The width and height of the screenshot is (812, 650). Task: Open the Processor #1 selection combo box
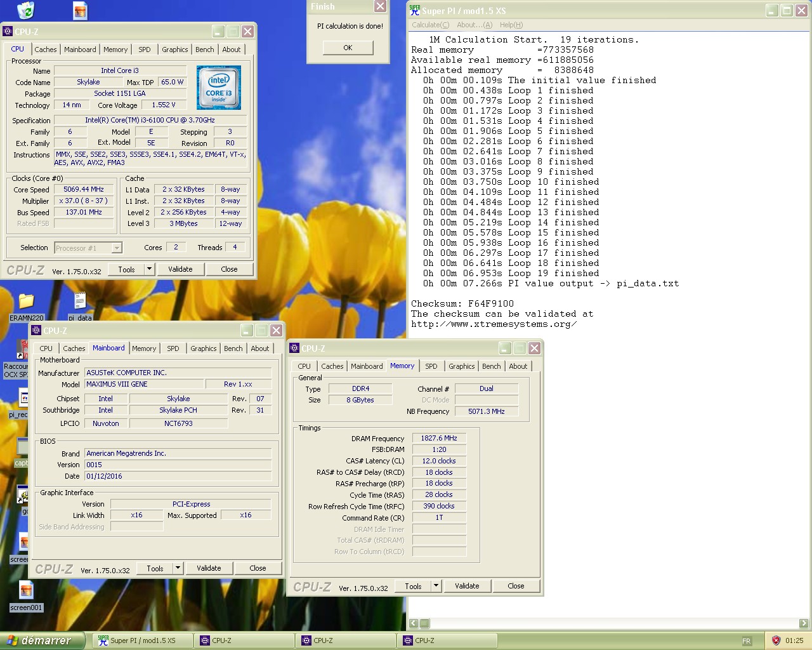tap(88, 248)
